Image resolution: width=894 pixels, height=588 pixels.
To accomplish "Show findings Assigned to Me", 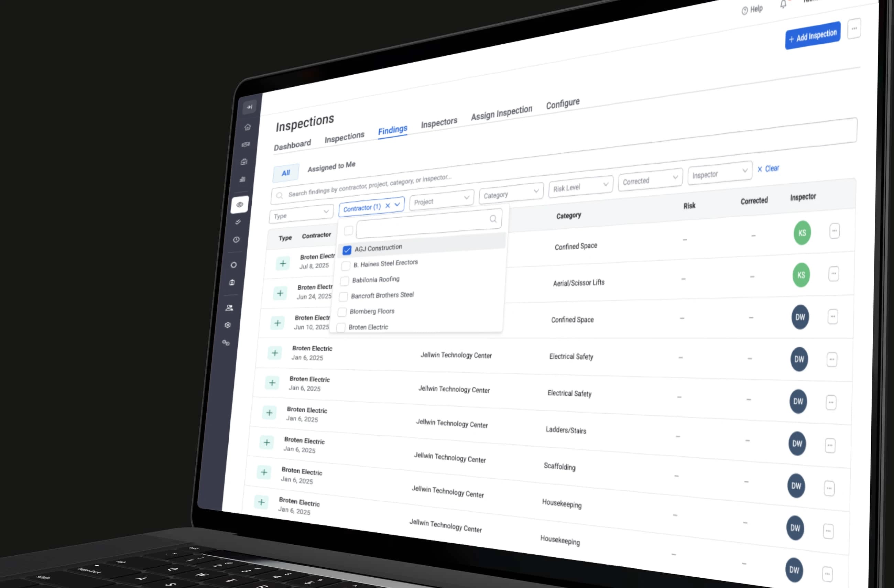I will coord(331,166).
